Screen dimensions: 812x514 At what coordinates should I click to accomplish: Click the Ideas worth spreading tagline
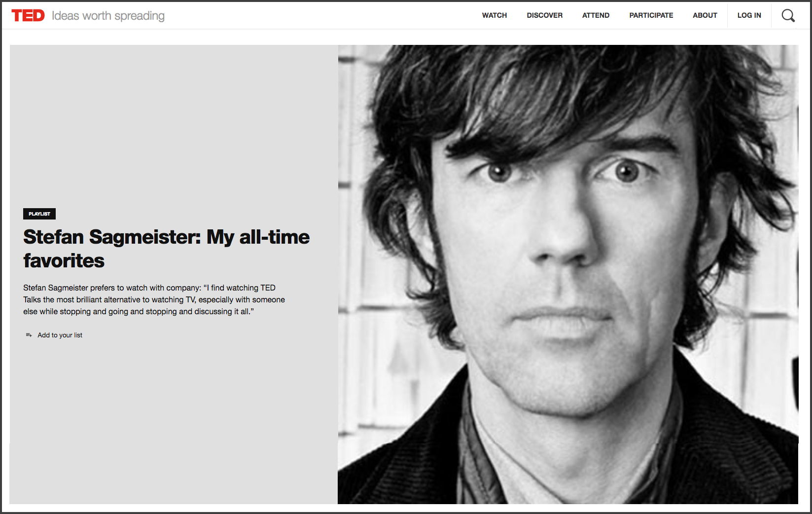108,16
